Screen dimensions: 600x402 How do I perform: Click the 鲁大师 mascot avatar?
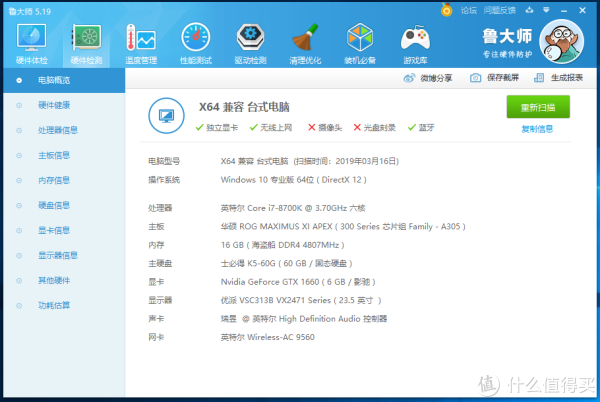coord(564,42)
